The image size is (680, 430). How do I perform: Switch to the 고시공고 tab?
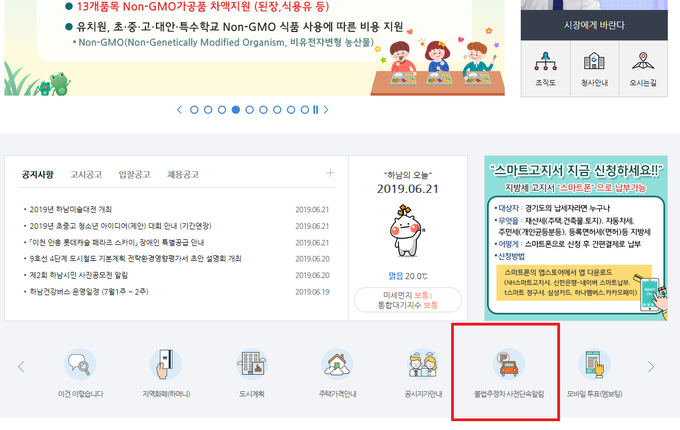pos(86,175)
